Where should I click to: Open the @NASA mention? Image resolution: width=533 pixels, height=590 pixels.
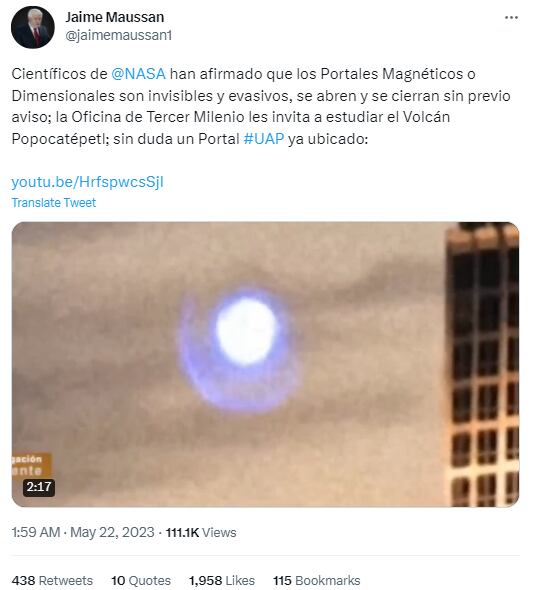(138, 74)
